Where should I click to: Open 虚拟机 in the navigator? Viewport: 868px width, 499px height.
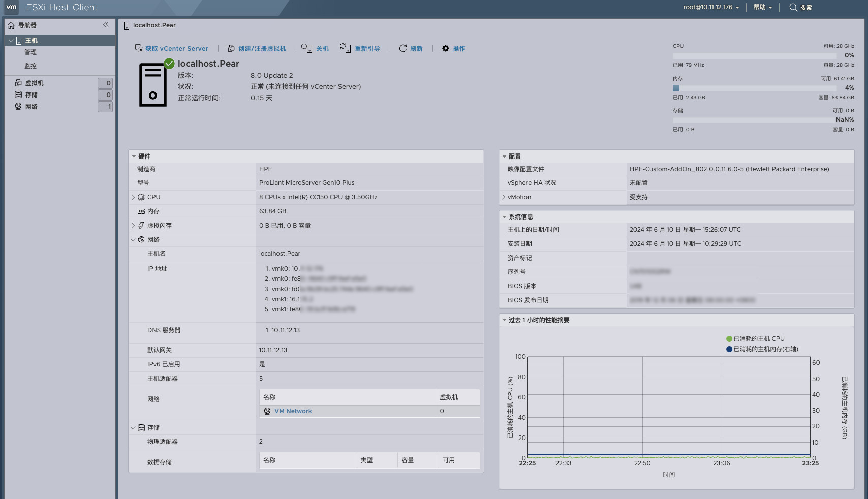click(35, 83)
